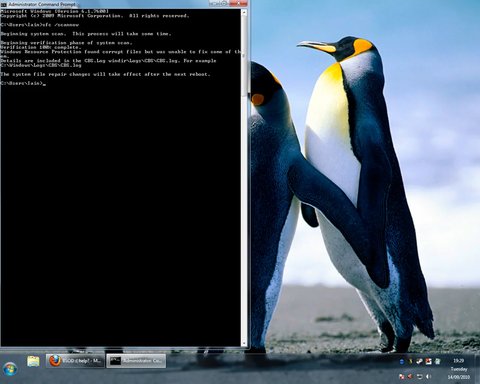This screenshot has height=384, width=480.
Task: Click the yellow-green tray icon
Action: 411,361
